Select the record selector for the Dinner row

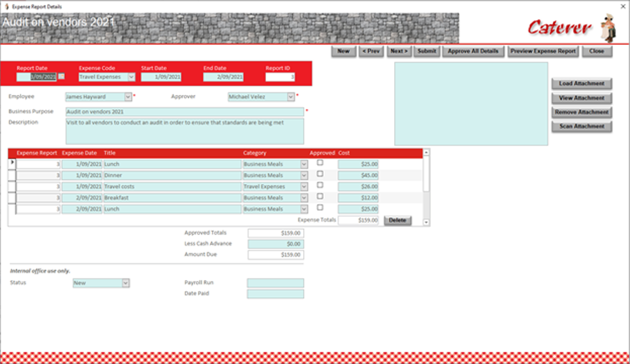coord(12,175)
